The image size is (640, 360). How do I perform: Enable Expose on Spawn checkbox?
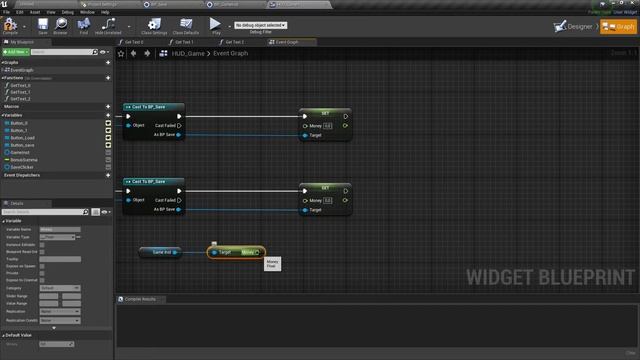(x=42, y=266)
